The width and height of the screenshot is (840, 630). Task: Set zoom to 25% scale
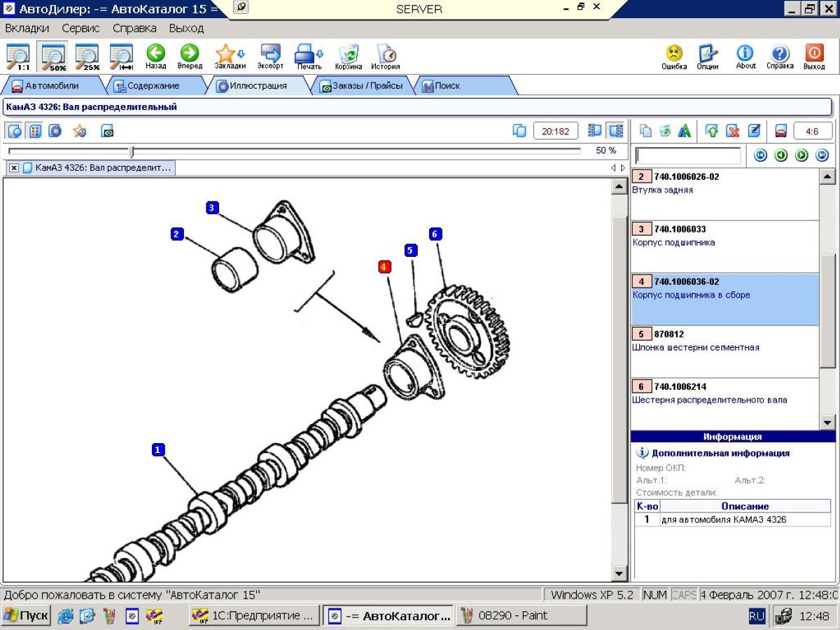coord(87,57)
